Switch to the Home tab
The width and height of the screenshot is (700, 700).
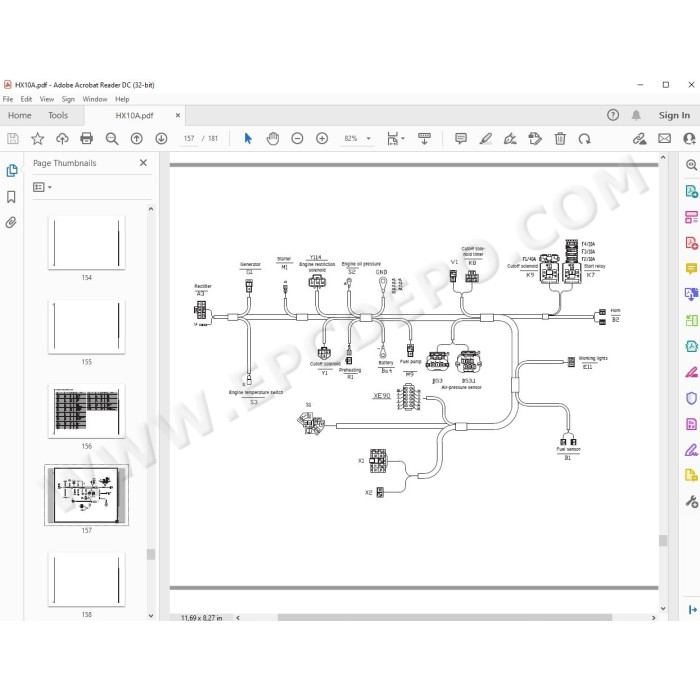point(20,115)
